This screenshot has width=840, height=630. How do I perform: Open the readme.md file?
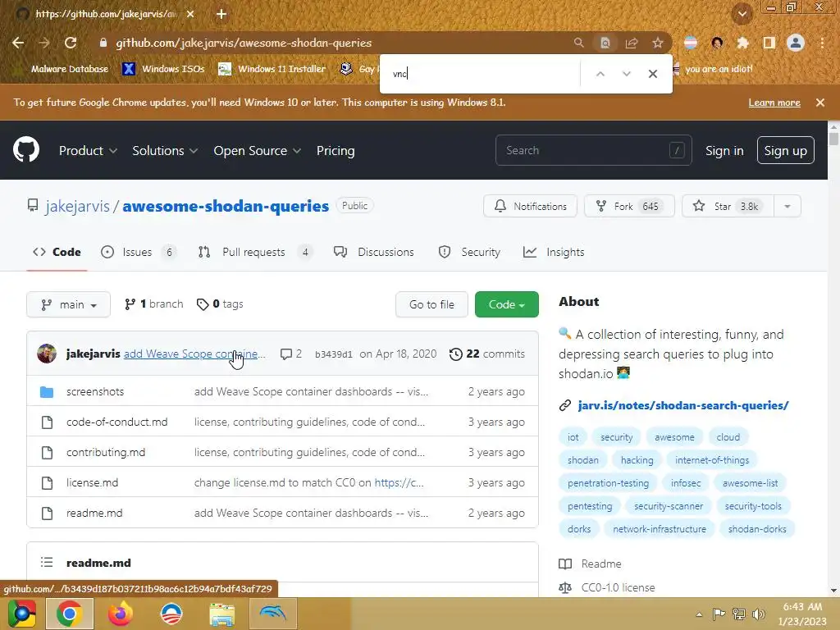pos(94,514)
